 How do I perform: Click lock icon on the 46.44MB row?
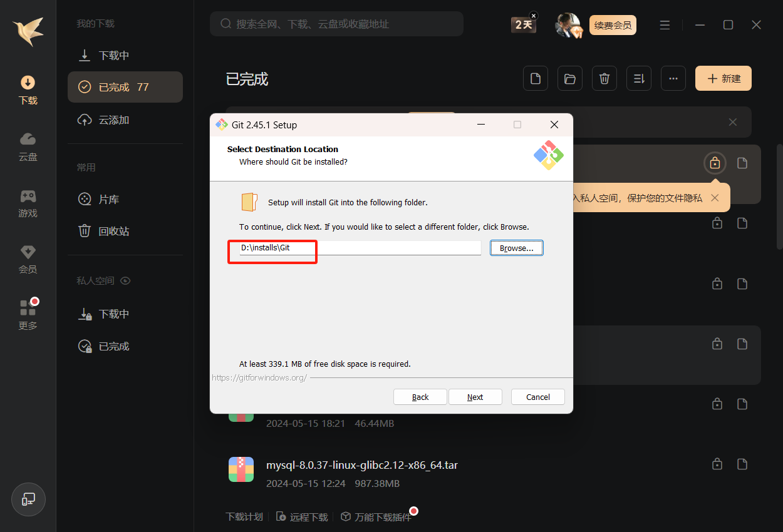click(717, 404)
